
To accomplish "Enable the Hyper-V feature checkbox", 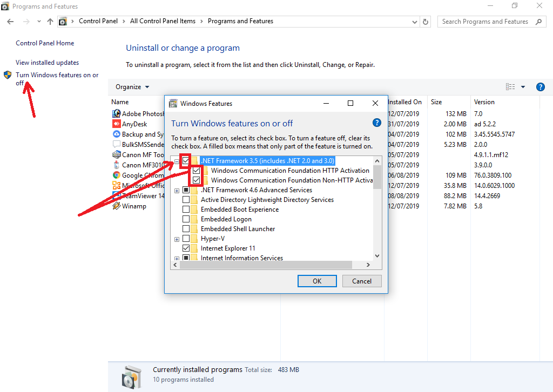I will (186, 239).
